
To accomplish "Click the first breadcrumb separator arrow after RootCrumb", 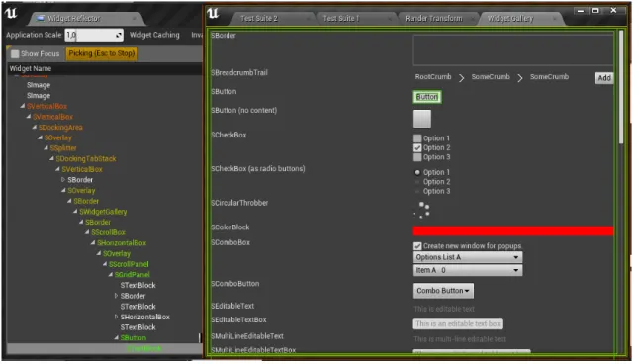I will [x=461, y=78].
